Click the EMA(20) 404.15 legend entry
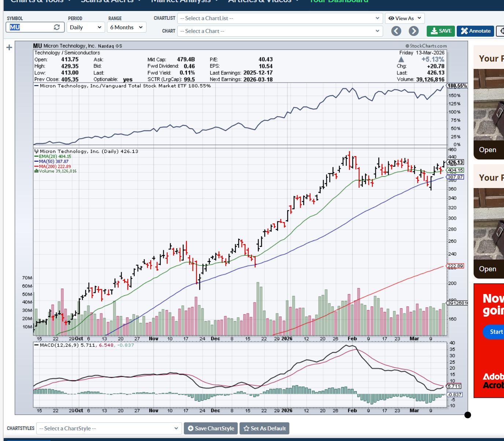Image resolution: width=504 pixels, height=441 pixels. (53, 157)
